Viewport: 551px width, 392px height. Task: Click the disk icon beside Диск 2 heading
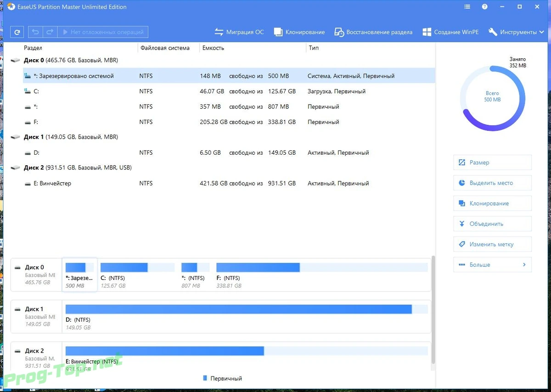click(x=16, y=168)
